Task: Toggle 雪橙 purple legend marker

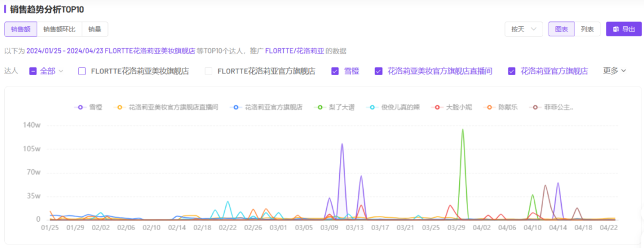Action: pos(79,107)
